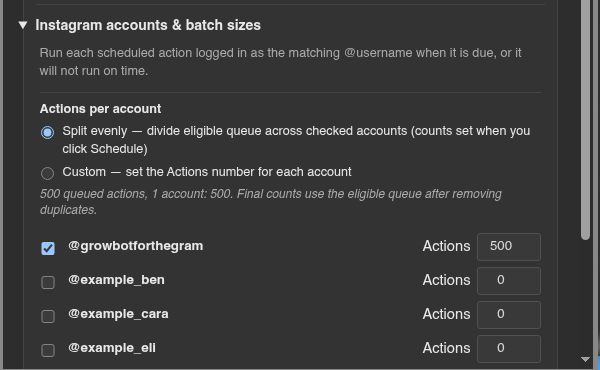This screenshot has height=370, width=600.
Task: Check the @example_cara account checkbox
Action: pyautogui.click(x=48, y=316)
